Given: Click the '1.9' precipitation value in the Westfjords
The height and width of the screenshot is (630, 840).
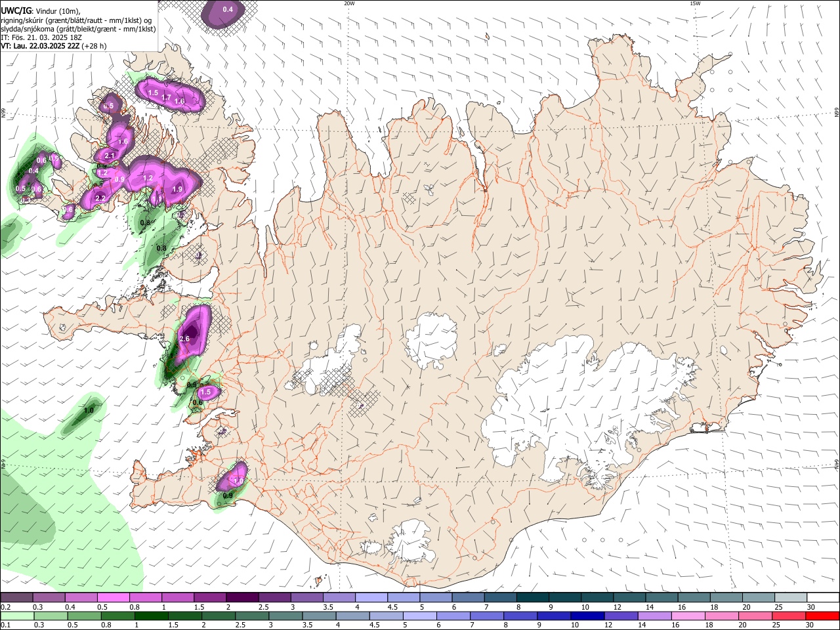Looking at the screenshot, I should point(177,189).
